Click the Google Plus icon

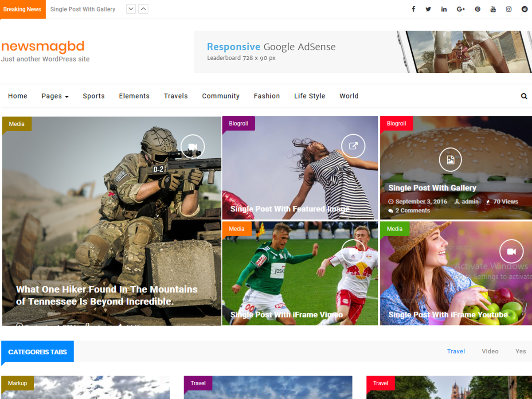tap(461, 9)
